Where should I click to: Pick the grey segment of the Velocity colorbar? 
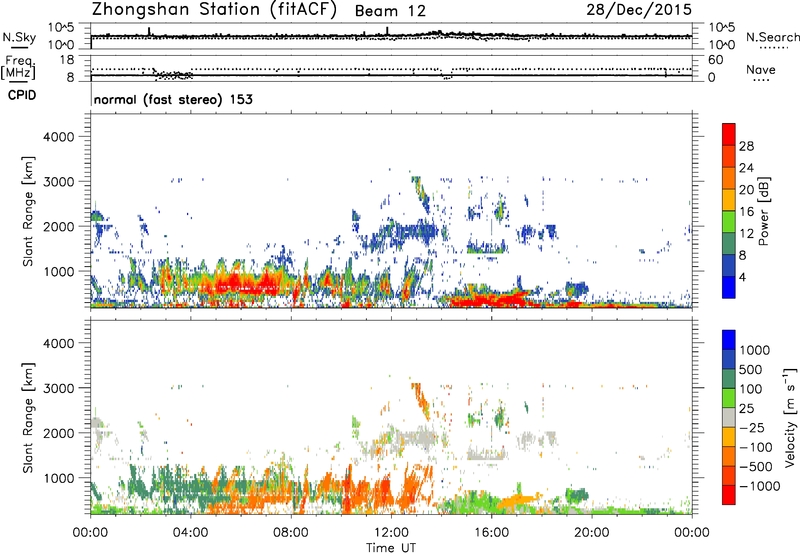(x=729, y=417)
